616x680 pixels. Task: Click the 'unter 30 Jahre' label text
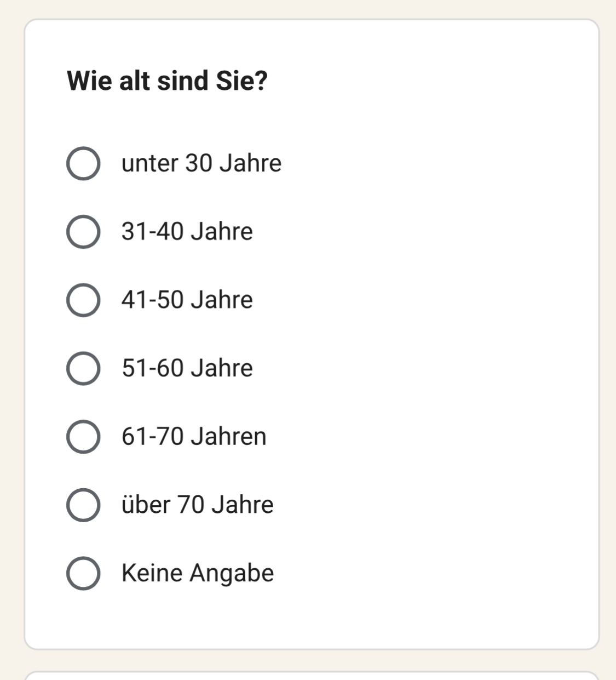click(201, 163)
